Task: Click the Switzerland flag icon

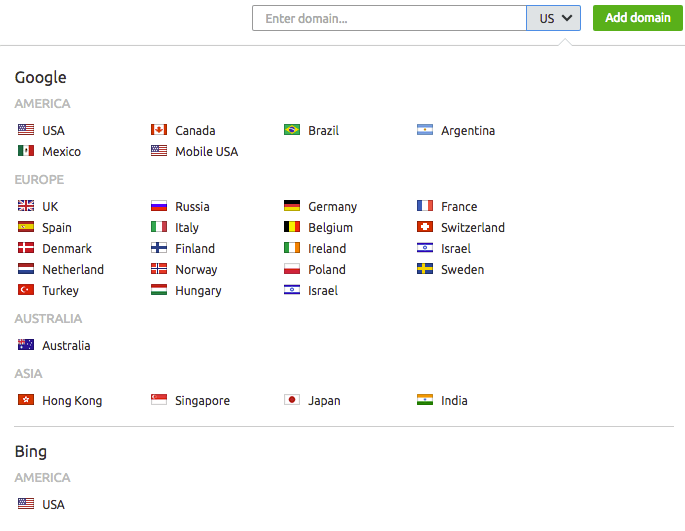Action: pyautogui.click(x=425, y=227)
